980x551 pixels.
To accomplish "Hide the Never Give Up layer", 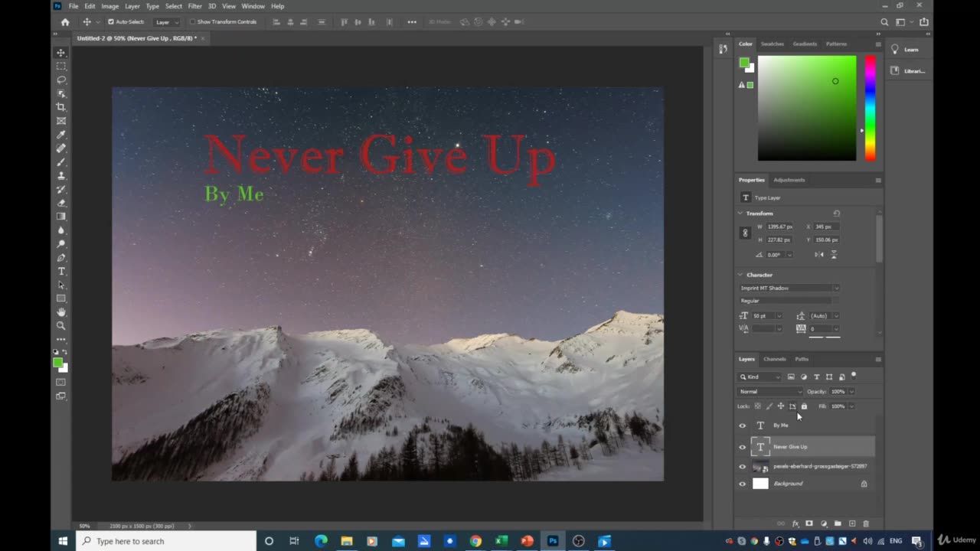I will (742, 447).
